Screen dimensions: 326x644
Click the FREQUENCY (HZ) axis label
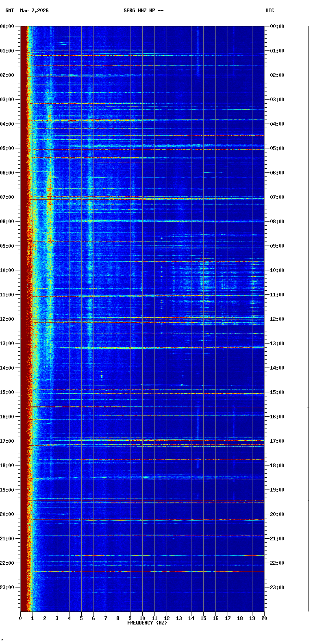click(x=147, y=623)
